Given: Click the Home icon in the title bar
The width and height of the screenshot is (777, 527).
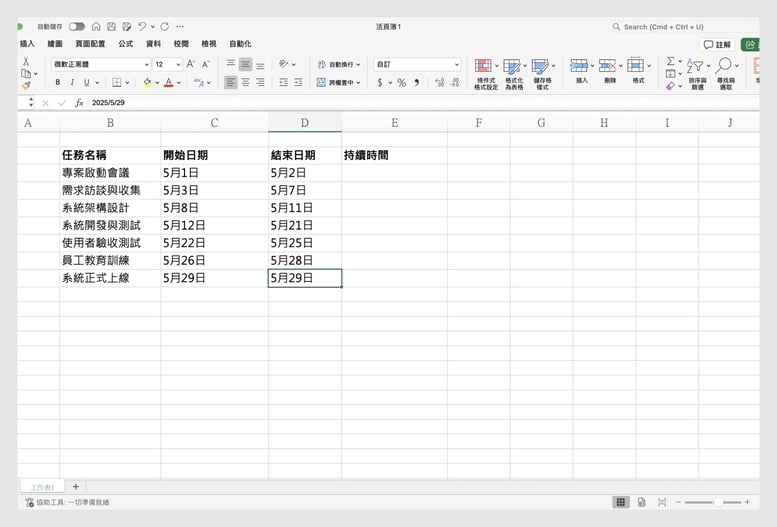Looking at the screenshot, I should point(96,26).
